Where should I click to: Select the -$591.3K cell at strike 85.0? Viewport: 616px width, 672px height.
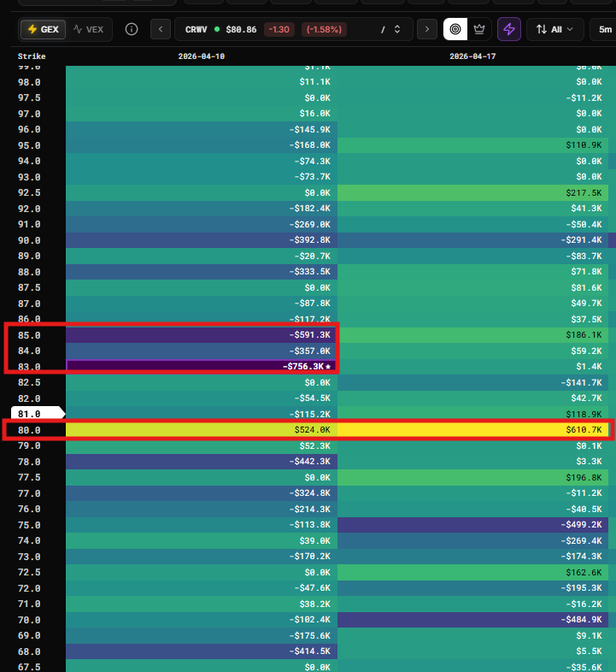(x=202, y=335)
